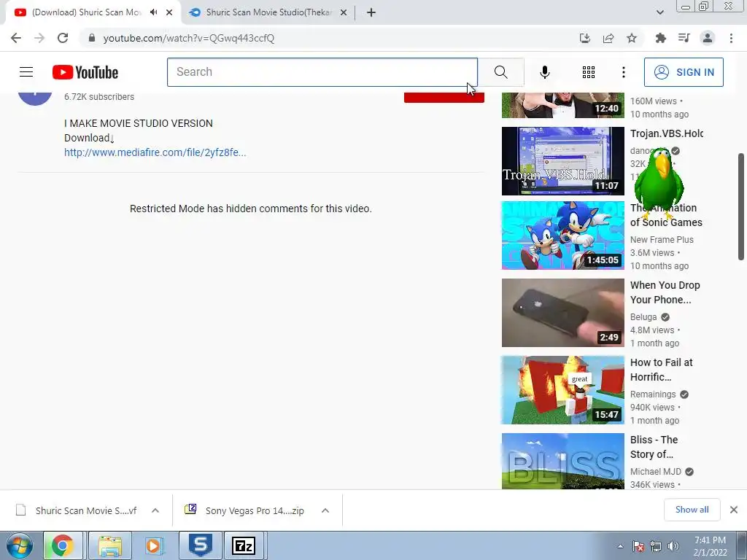This screenshot has width=747, height=560.
Task: Close the YouTube download tab
Action: pos(169,12)
